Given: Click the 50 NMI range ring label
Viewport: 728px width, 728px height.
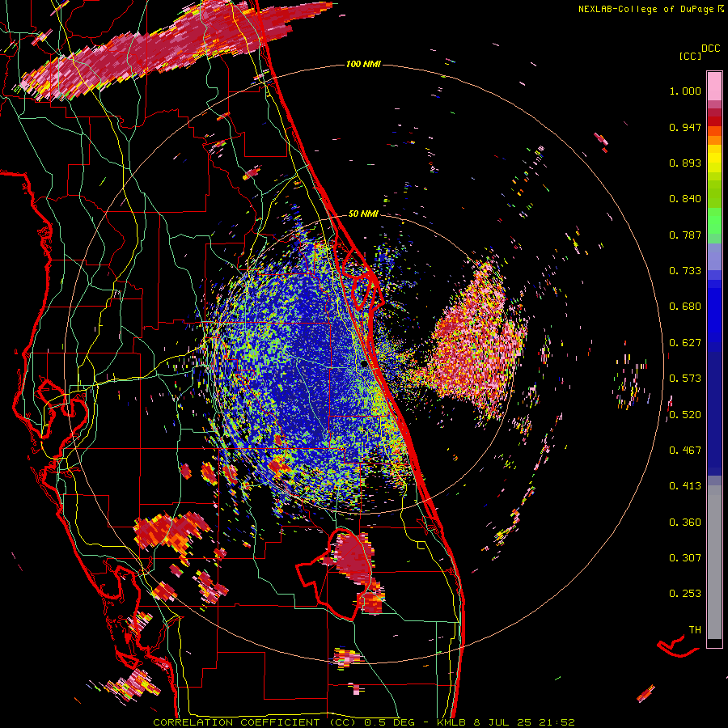Looking at the screenshot, I should pyautogui.click(x=363, y=214).
